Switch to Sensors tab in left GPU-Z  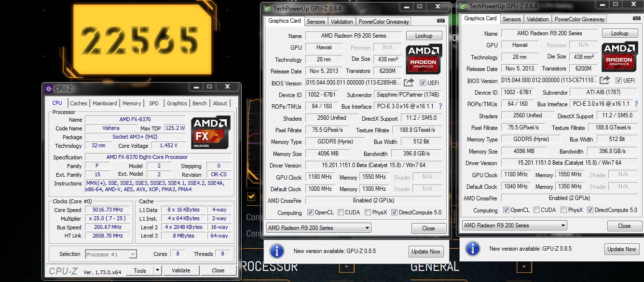(316, 22)
